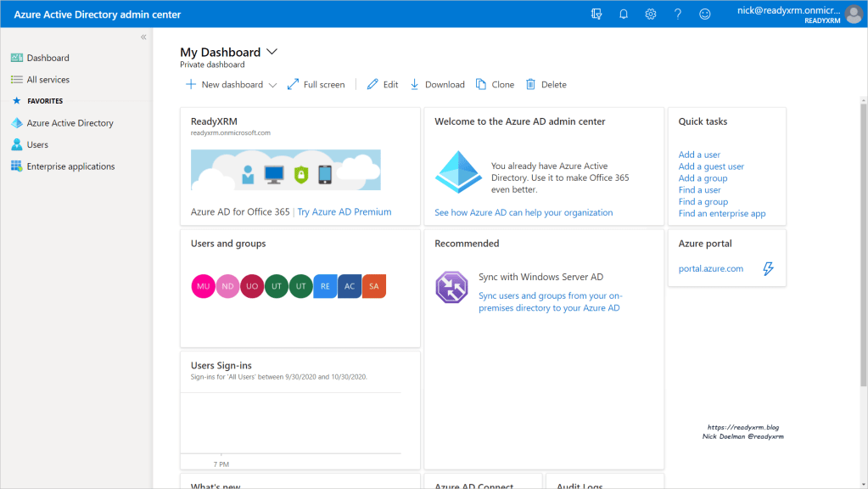Image resolution: width=868 pixels, height=489 pixels.
Task: Click the Sync with Windows Server AD icon
Action: pyautogui.click(x=451, y=287)
